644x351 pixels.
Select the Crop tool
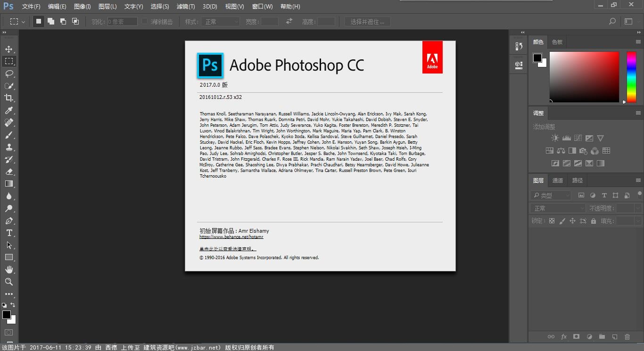(9, 98)
